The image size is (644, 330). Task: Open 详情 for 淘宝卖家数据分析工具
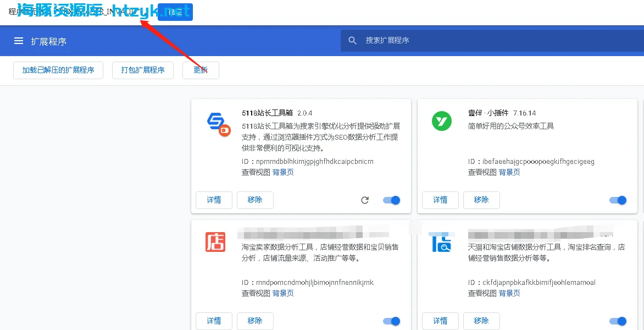(214, 321)
